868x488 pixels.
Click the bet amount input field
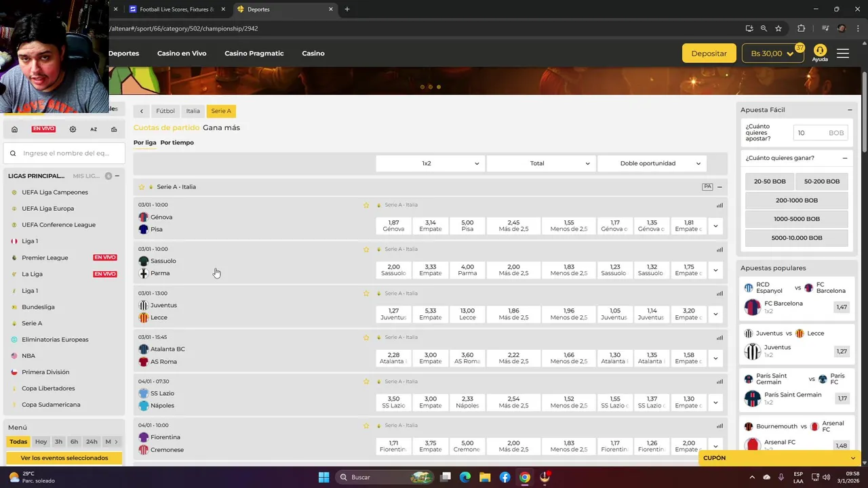click(x=821, y=133)
